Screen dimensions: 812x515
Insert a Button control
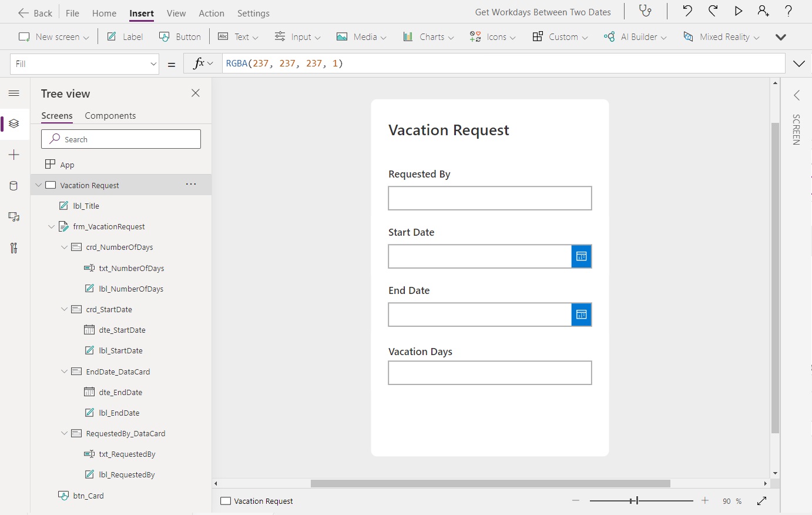[x=180, y=36]
